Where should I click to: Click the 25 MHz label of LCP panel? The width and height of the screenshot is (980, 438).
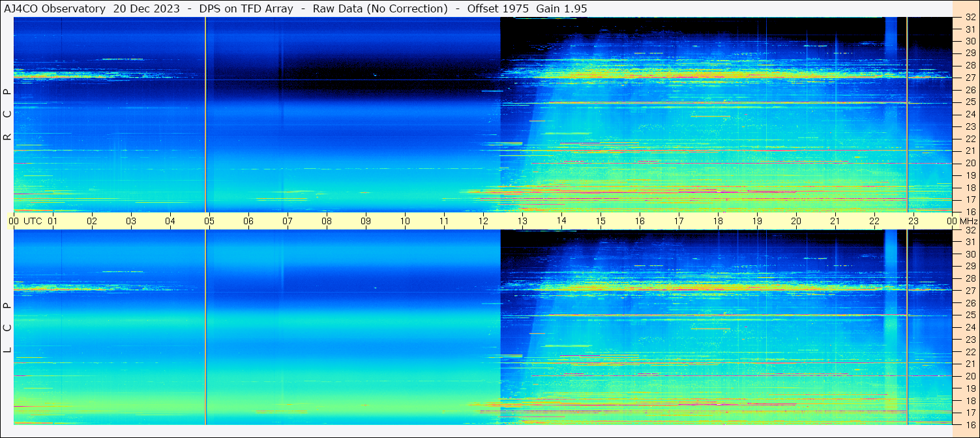[970, 315]
